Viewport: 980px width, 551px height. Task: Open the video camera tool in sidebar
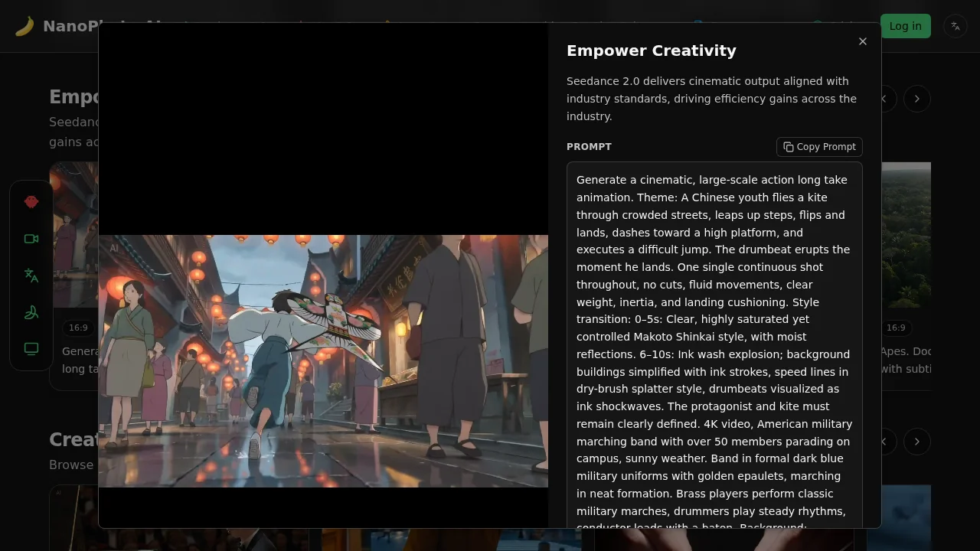click(31, 239)
